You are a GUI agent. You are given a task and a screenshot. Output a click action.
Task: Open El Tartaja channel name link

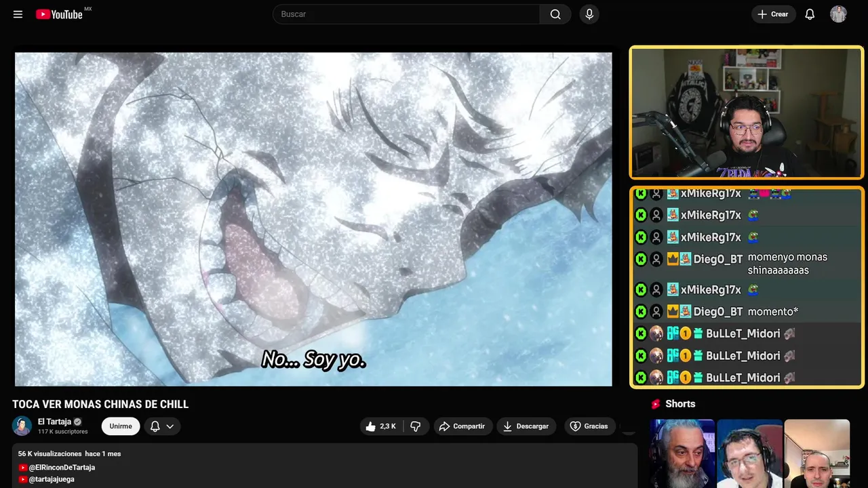click(x=54, y=422)
